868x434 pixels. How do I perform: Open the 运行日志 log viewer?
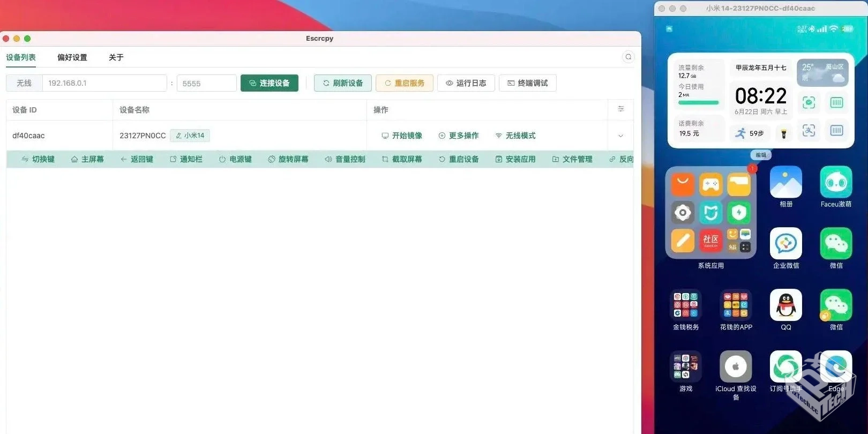tap(466, 83)
